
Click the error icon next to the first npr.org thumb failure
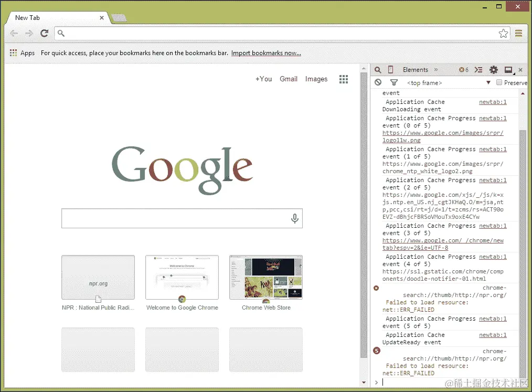(x=376, y=288)
